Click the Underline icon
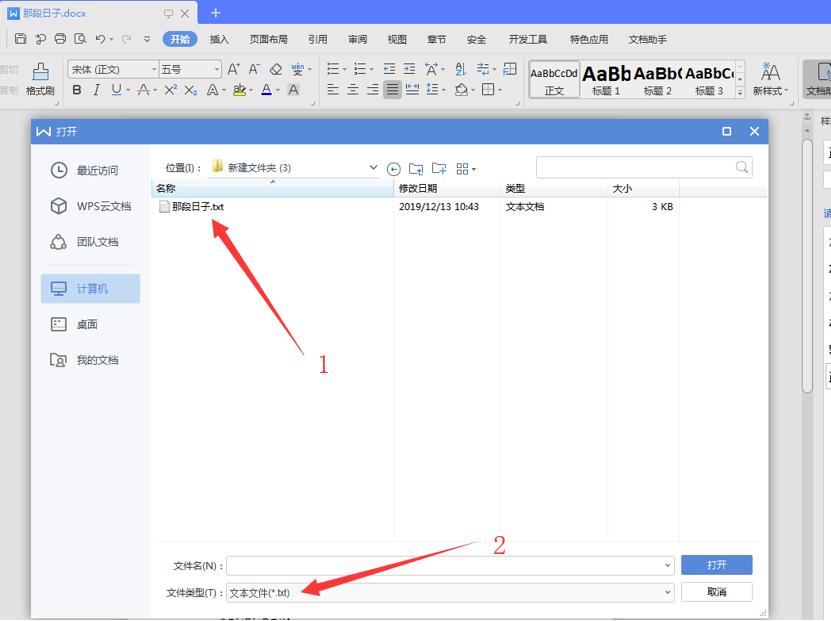 pos(116,91)
